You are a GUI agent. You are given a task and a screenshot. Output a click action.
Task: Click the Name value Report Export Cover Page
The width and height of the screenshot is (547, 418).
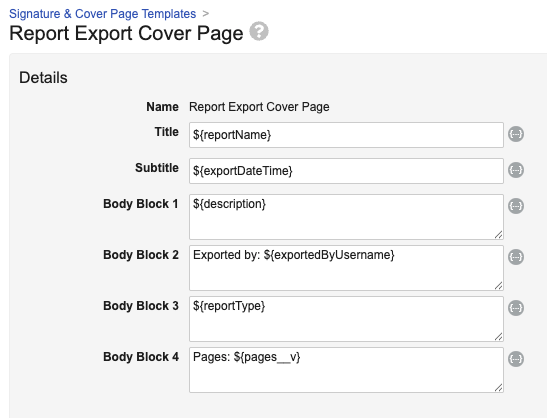tap(259, 107)
